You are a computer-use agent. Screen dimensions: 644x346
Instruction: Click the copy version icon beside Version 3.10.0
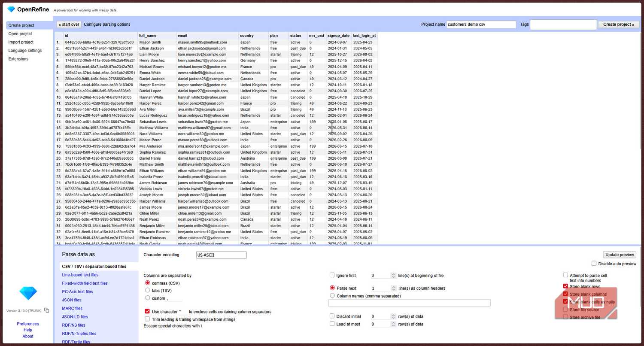(47, 310)
